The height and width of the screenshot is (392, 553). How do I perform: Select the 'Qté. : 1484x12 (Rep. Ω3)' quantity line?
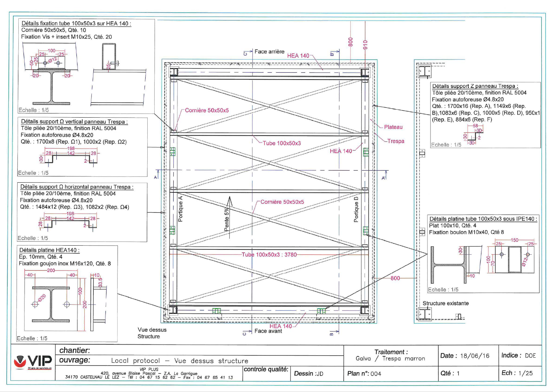coord(74,207)
